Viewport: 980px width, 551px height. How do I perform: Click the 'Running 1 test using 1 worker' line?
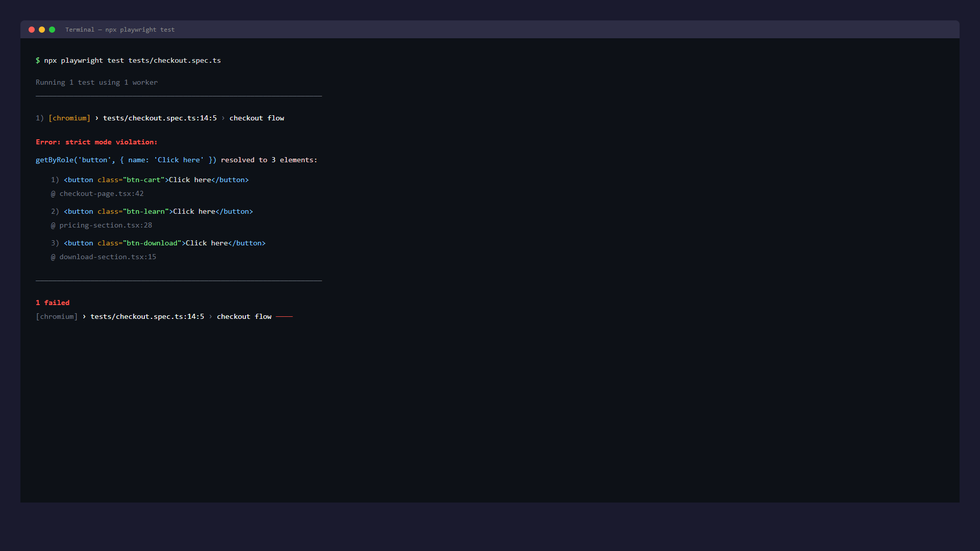(x=96, y=82)
